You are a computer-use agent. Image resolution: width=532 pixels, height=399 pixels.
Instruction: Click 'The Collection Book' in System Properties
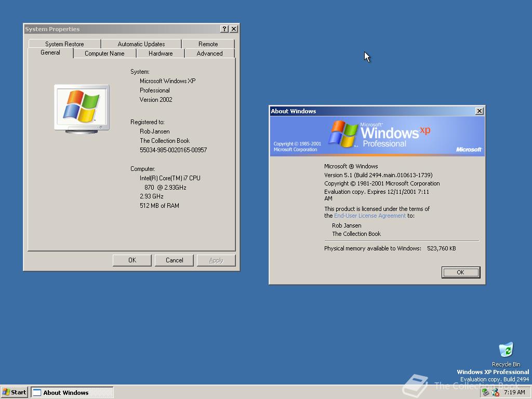pyautogui.click(x=165, y=140)
